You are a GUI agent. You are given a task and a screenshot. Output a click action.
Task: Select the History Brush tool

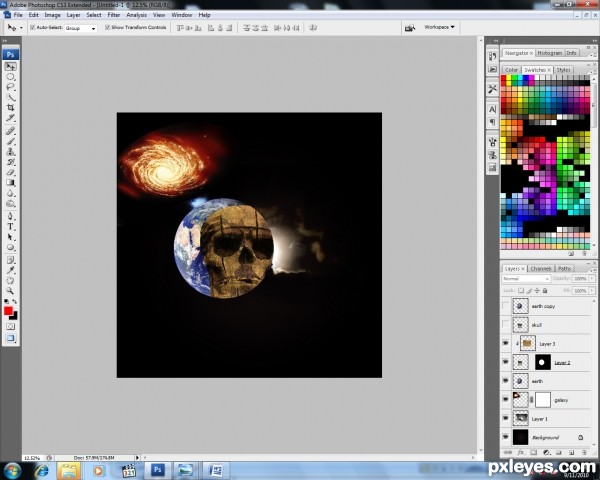10,162
